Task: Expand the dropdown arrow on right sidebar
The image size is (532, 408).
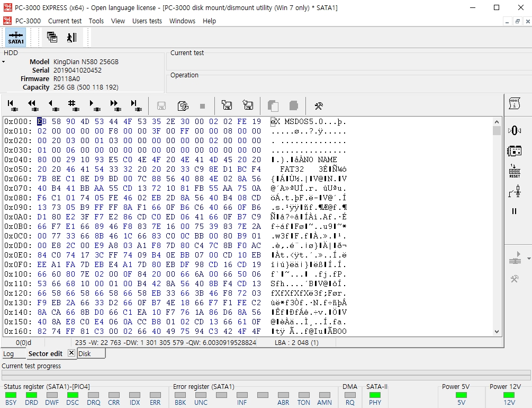Action: click(529, 259)
